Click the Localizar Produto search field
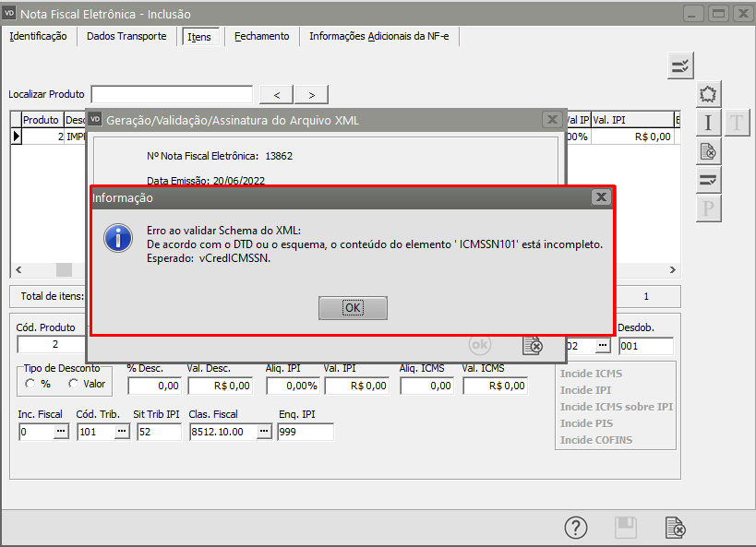 (x=172, y=94)
